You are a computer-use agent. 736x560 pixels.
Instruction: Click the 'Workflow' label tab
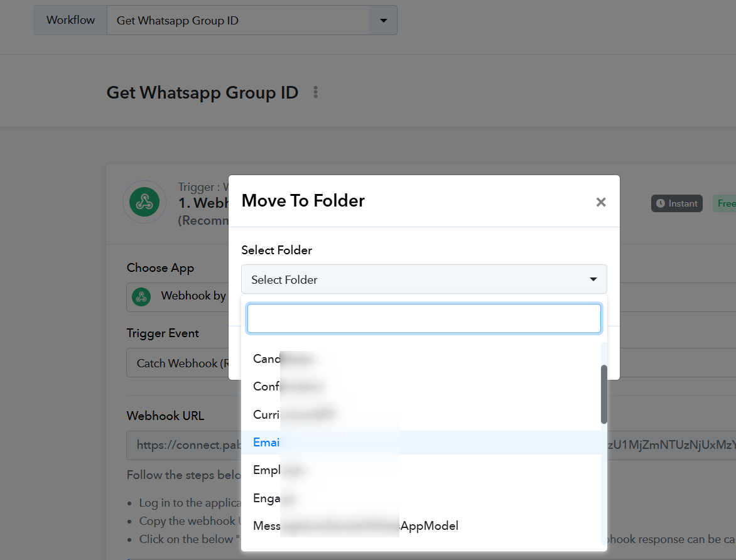coord(70,20)
